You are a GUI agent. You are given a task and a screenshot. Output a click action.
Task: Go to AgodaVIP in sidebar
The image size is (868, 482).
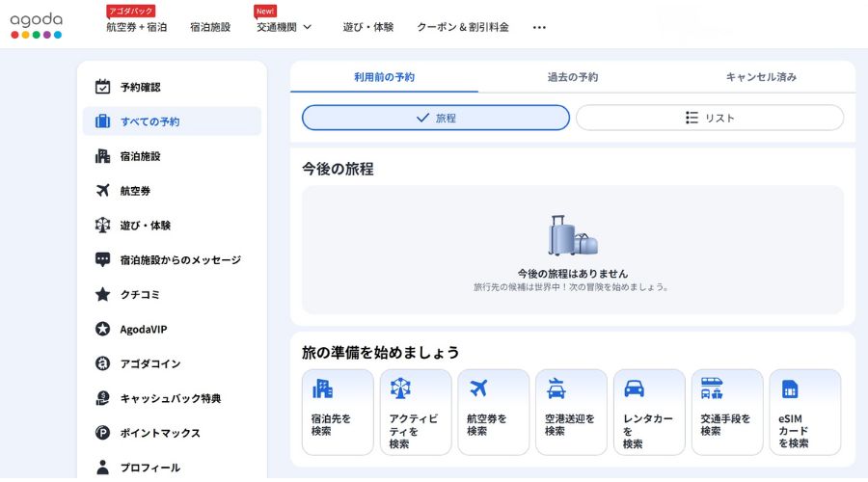[x=172, y=329]
